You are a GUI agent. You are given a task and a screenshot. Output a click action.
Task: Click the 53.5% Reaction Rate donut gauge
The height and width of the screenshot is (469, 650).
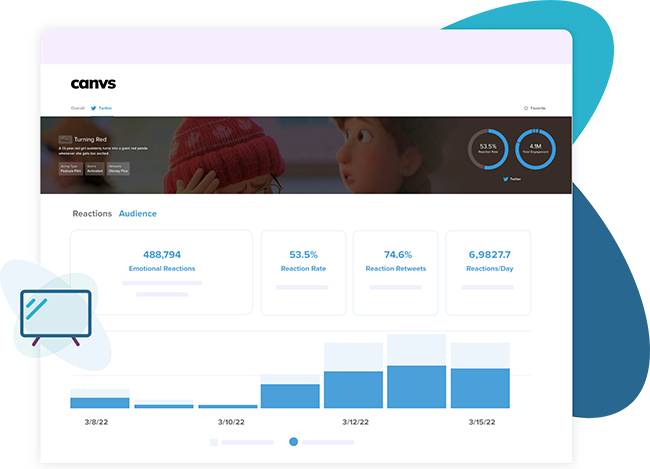tap(488, 149)
